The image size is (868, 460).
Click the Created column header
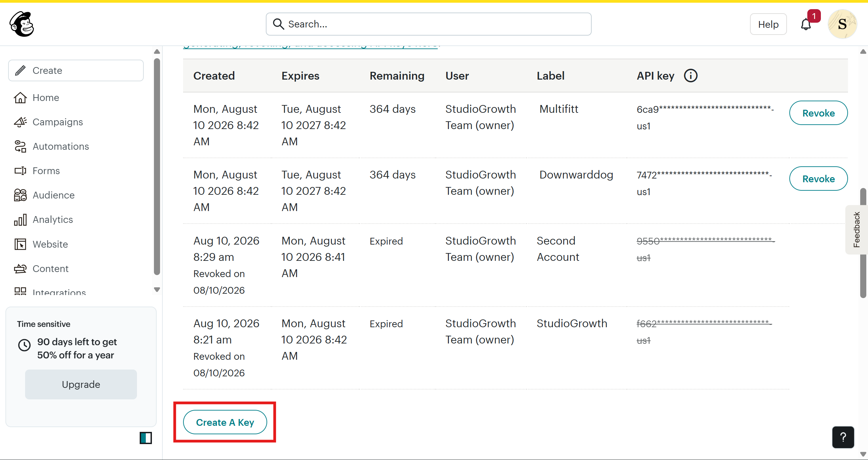[214, 76]
